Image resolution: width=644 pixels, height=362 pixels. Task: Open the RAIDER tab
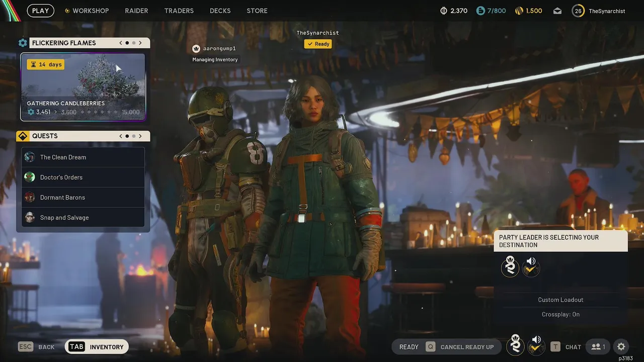coord(136,11)
